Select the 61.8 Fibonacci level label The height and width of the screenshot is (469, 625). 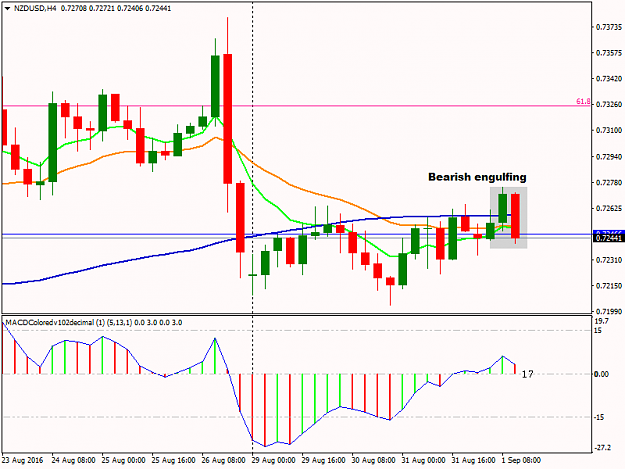tap(583, 102)
